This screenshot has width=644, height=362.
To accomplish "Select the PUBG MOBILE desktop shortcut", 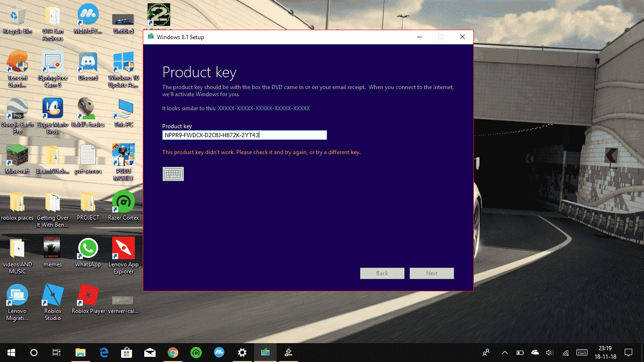I will [123, 162].
